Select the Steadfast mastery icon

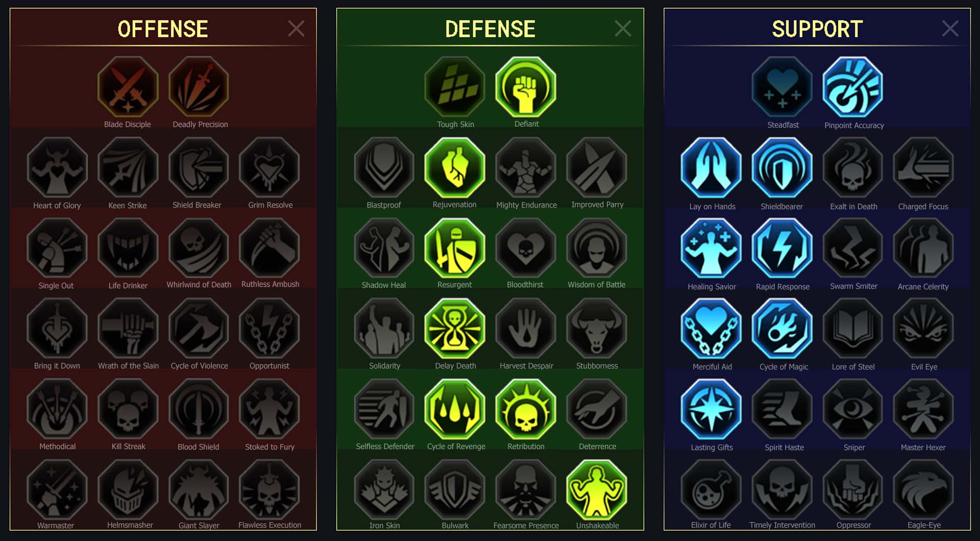pos(782,87)
